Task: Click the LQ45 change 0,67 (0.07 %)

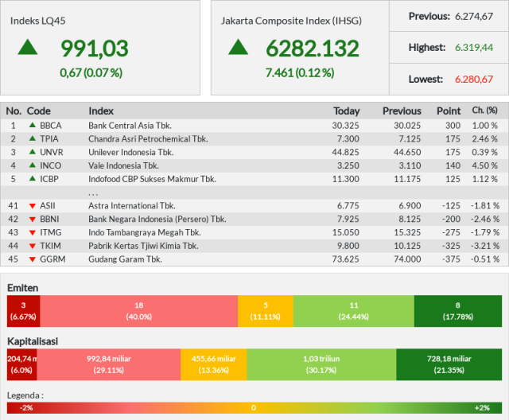Action: click(91, 72)
